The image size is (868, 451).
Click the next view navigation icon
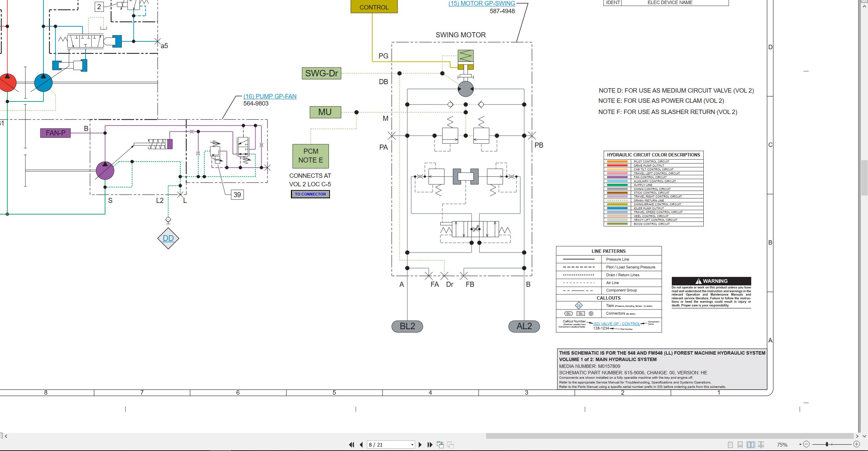pos(450,445)
